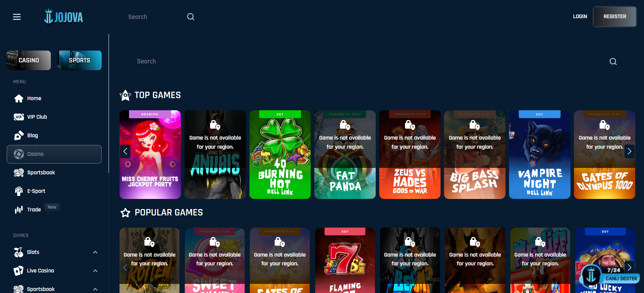Click the lock icon on Fat Panda
The height and width of the screenshot is (293, 644).
click(345, 125)
